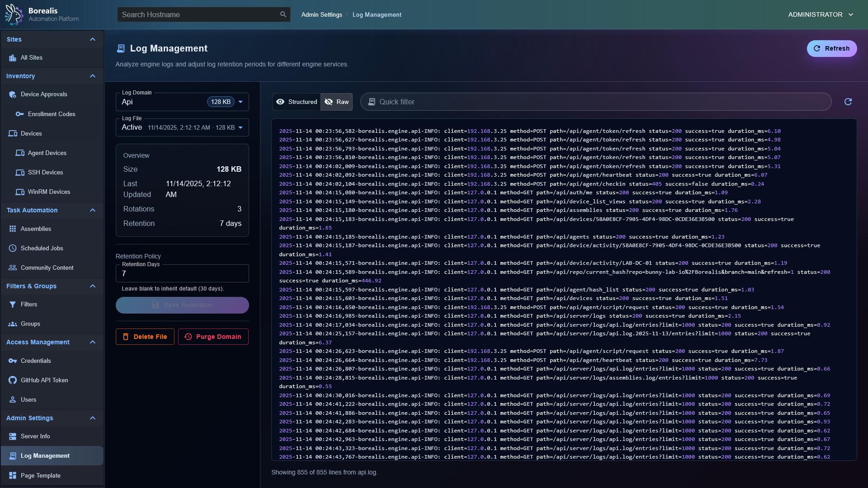The height and width of the screenshot is (488, 868).
Task: Open GitHub API Token page
Action: click(44, 380)
